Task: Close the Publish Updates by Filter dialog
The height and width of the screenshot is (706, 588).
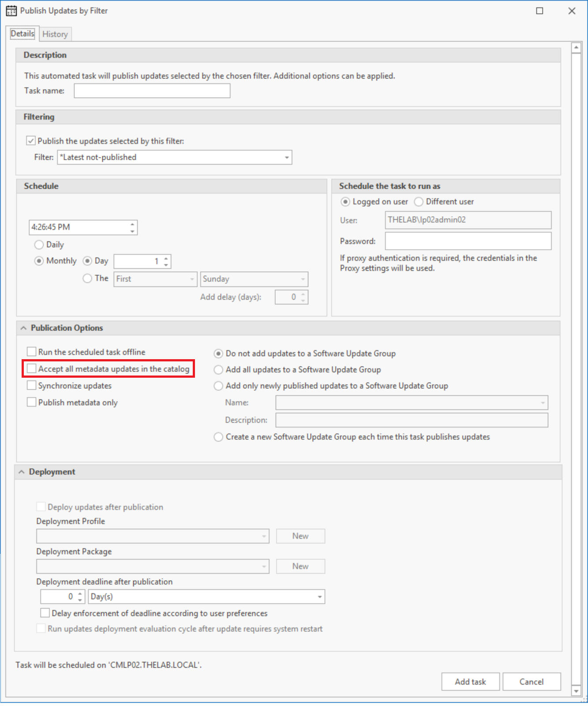Action: coord(572,11)
